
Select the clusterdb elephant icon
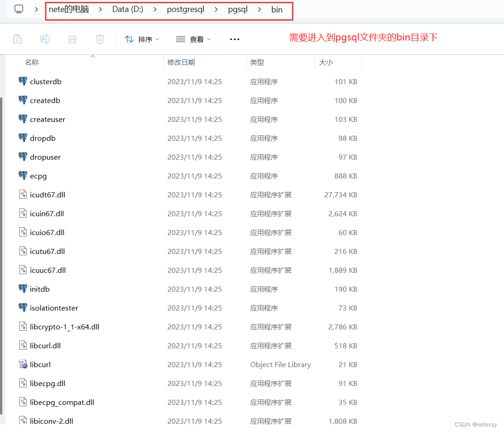23,81
